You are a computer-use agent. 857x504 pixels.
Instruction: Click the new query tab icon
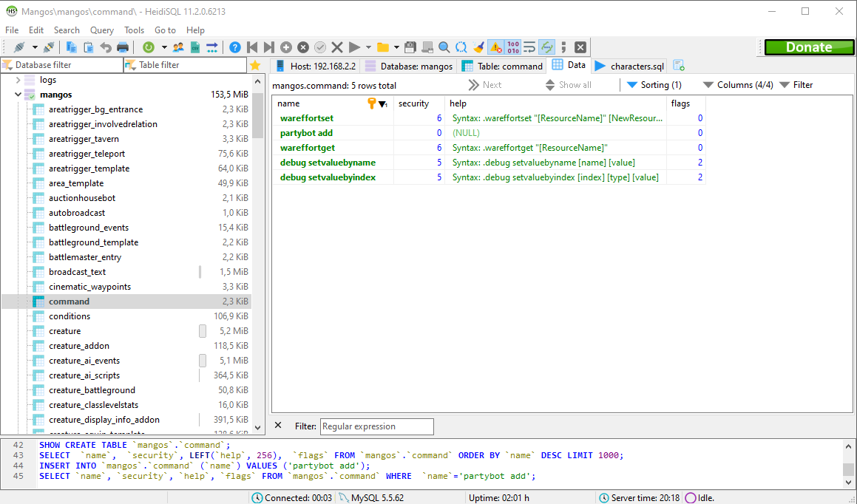point(679,66)
